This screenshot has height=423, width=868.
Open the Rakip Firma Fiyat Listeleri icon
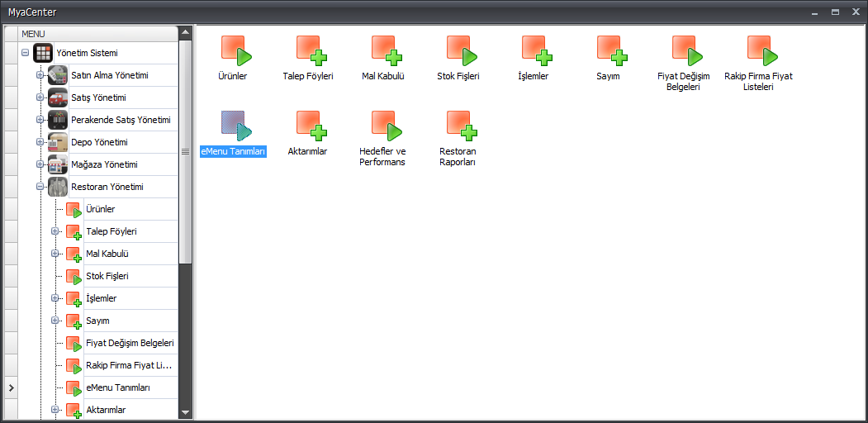click(x=763, y=51)
